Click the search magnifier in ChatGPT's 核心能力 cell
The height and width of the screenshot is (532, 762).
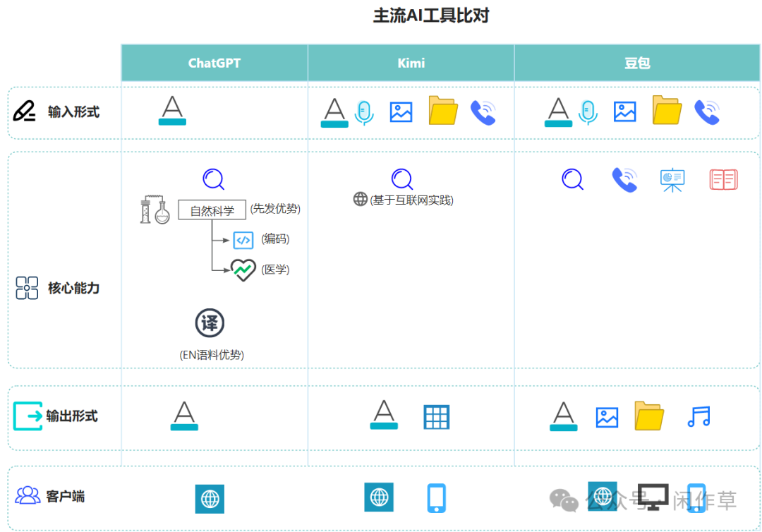click(x=213, y=179)
